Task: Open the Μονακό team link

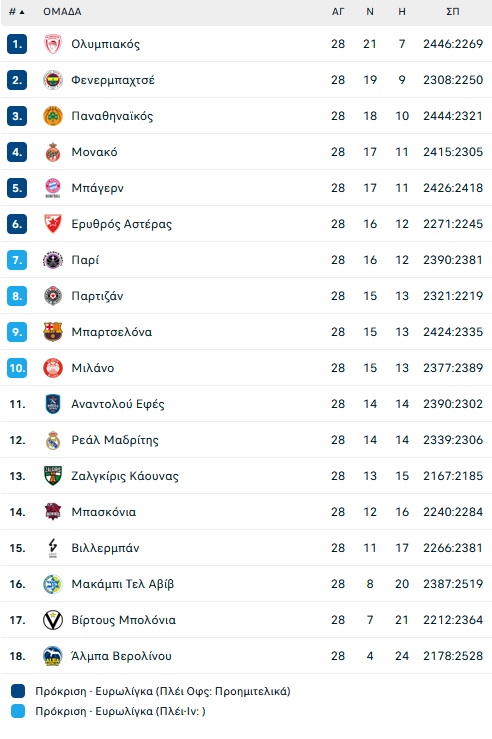Action: point(94,152)
